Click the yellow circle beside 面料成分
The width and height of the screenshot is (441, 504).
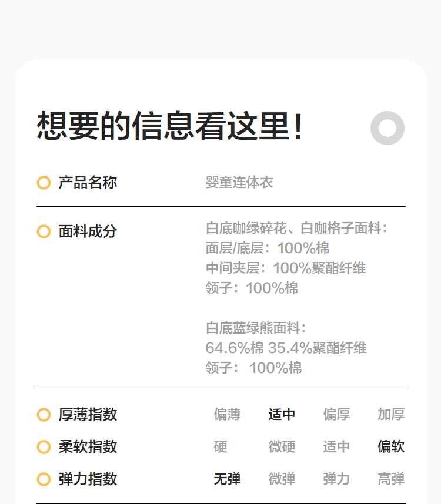click(44, 231)
